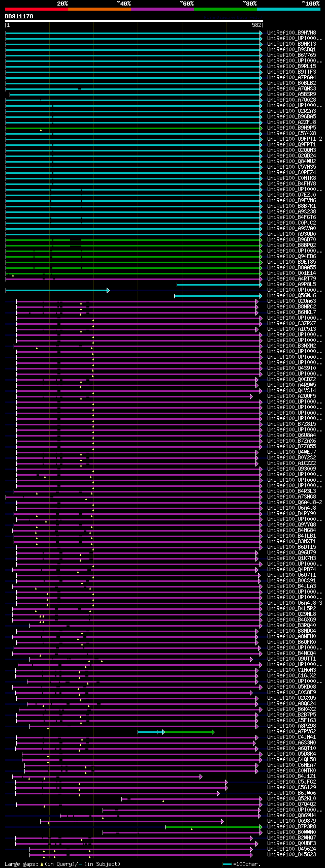Screen dimensions: 325x868
Task: Select the UniRef100_B9H9P5 label
Action: coord(291,128)
